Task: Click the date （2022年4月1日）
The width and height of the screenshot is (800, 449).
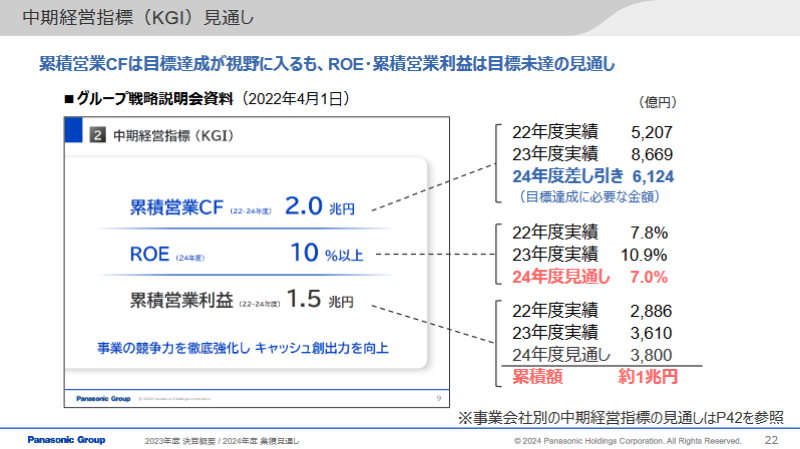Action: (295, 98)
